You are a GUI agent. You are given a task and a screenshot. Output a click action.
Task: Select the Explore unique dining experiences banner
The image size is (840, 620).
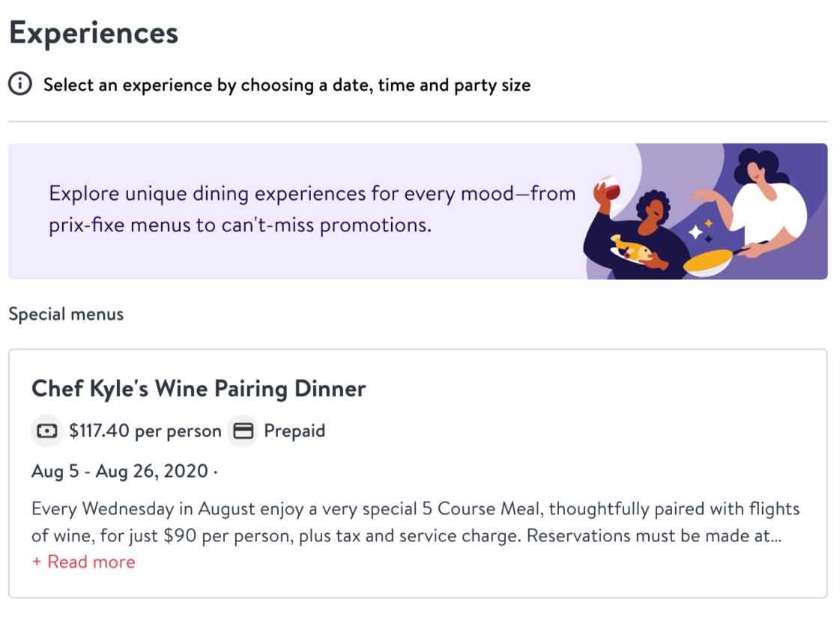(418, 211)
